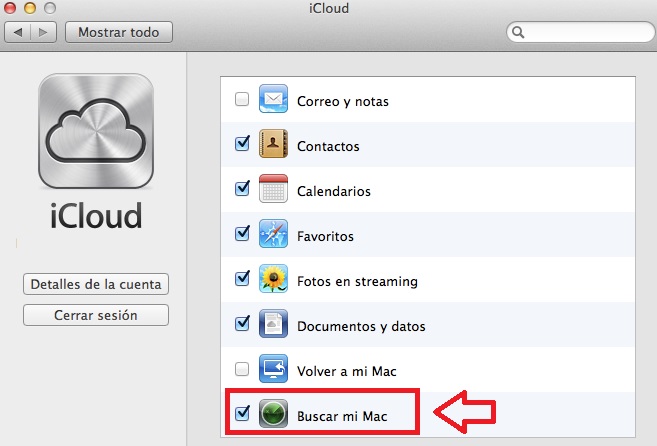Image resolution: width=657 pixels, height=446 pixels.
Task: Select the Contactos label
Action: point(328,146)
